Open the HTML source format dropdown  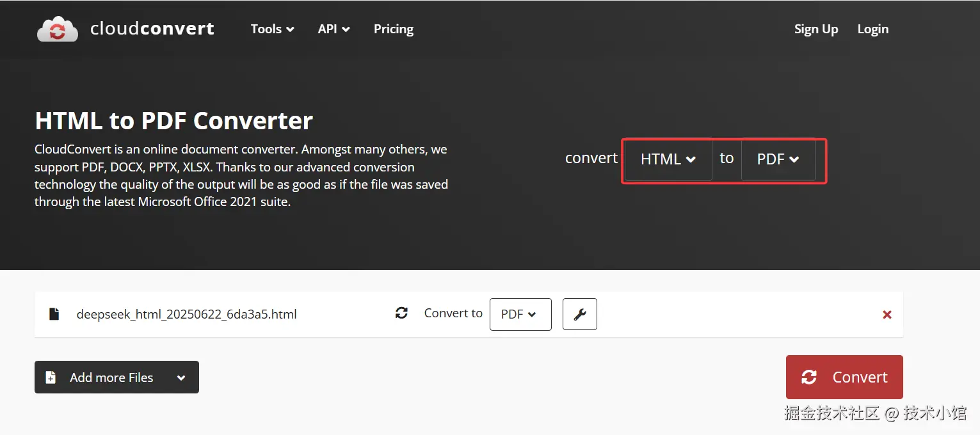tap(668, 159)
